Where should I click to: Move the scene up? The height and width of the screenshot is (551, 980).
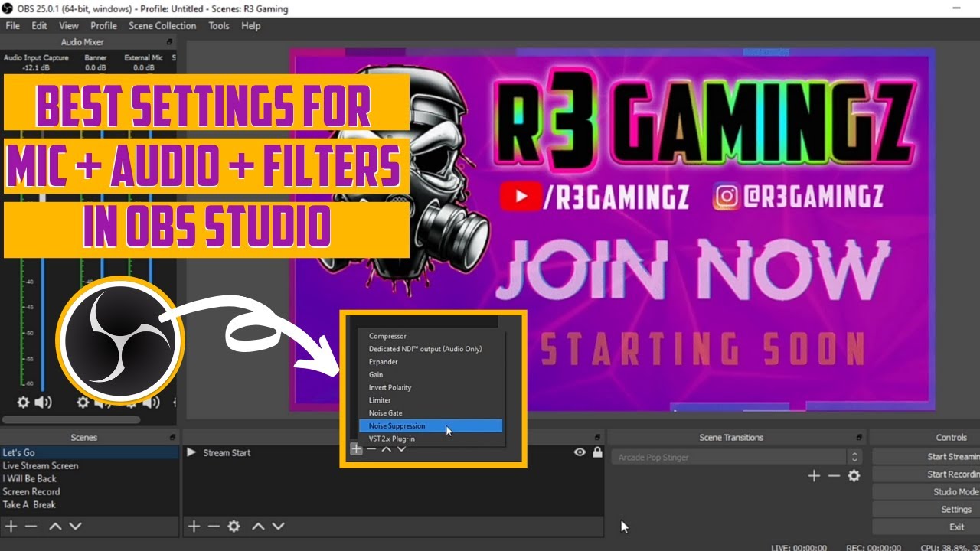(x=55, y=526)
